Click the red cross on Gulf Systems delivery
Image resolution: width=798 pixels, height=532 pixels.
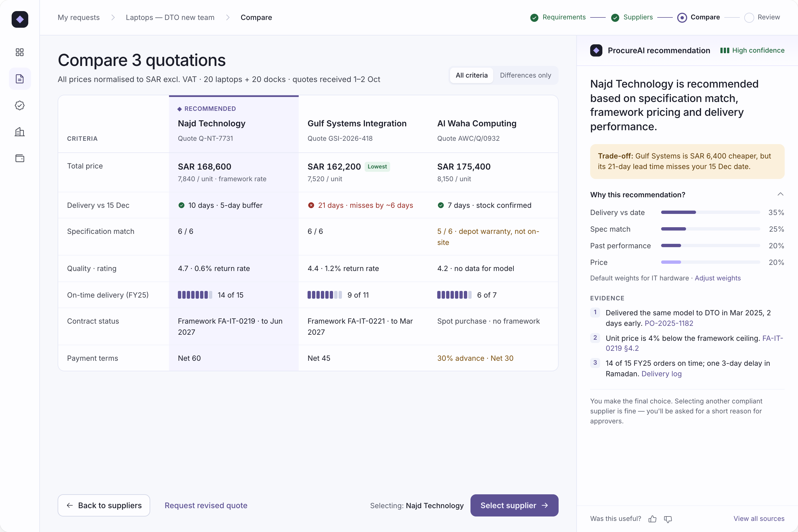[311, 205]
